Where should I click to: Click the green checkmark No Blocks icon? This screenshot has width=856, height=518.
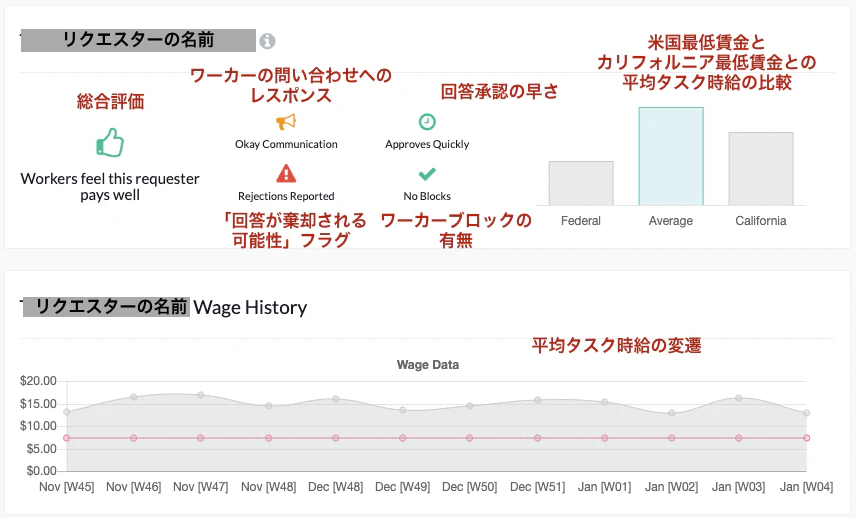coord(427,174)
